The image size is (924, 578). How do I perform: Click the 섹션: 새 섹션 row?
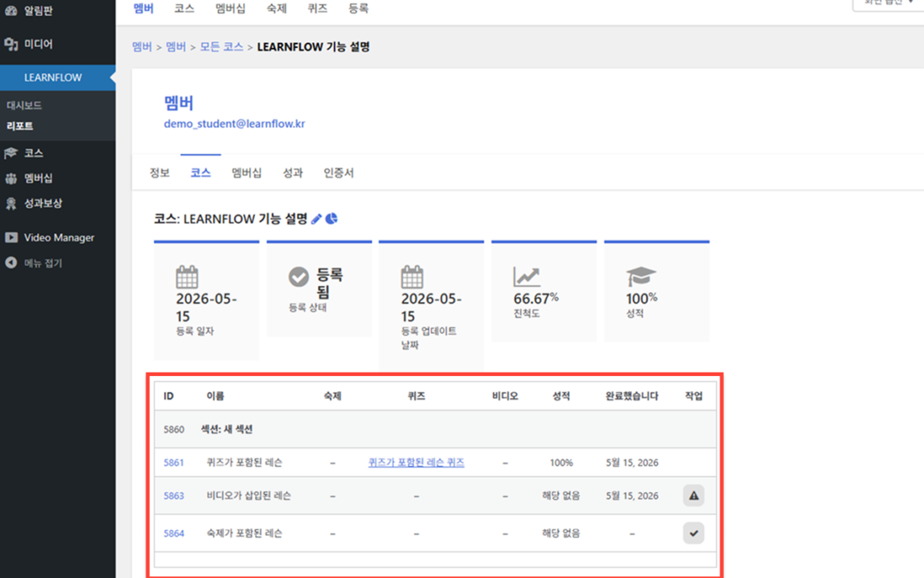click(435, 429)
